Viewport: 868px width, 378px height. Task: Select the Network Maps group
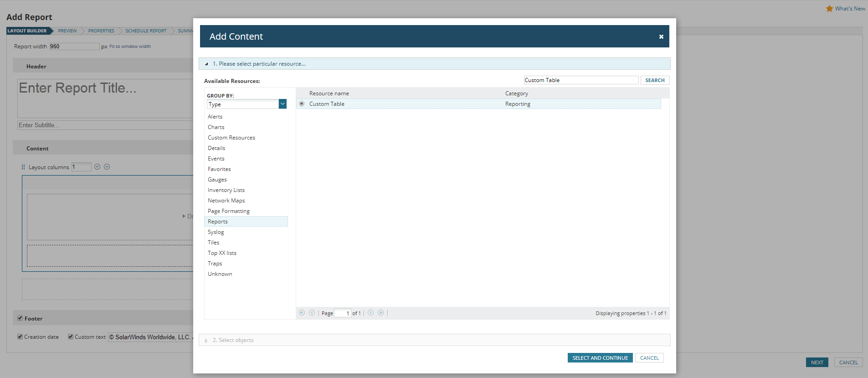coord(226,201)
